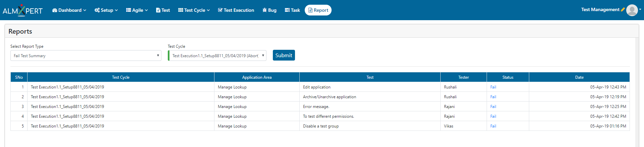Open the user avatar menu
Screen dimensions: 644x147
pyautogui.click(x=632, y=10)
